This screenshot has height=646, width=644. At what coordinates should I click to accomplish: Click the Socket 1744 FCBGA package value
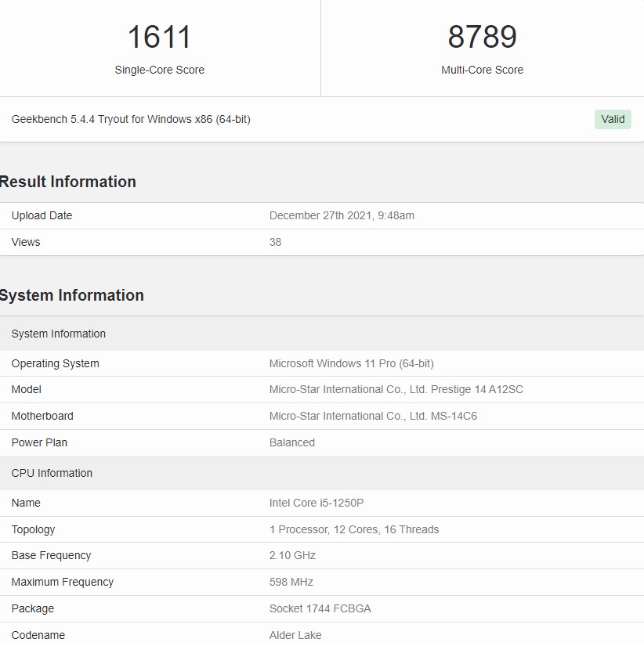(320, 609)
